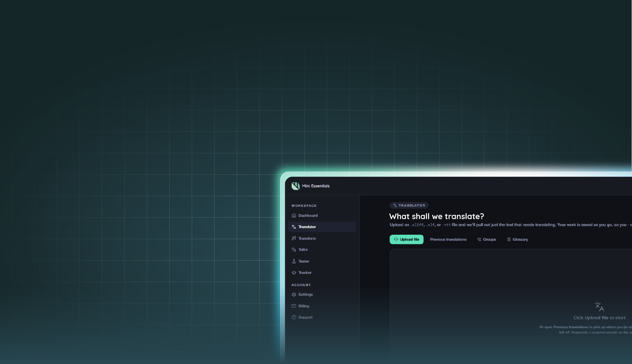Click the Tailor tag icon
This screenshot has width=632, height=364.
[x=294, y=250]
